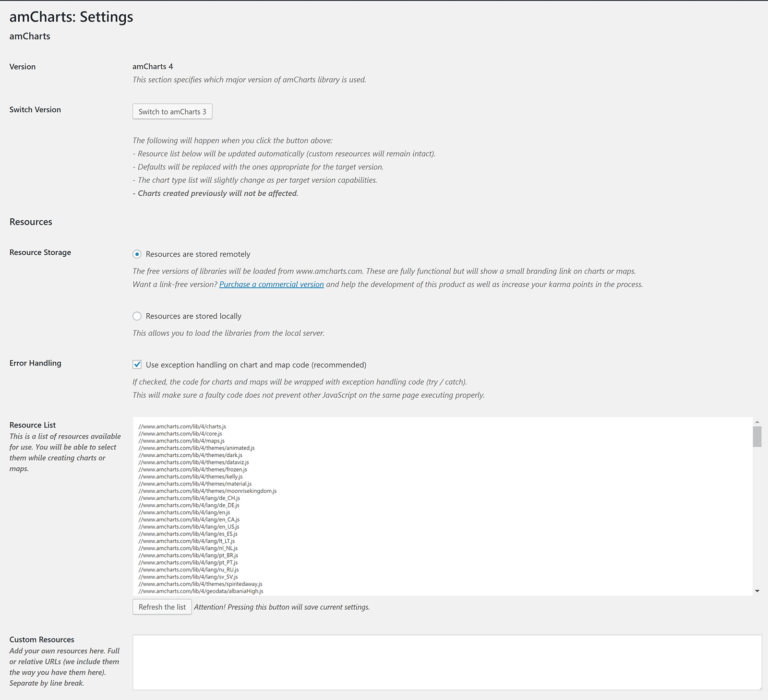Click the amCharts 4 version value
Viewport: 768px width, 700px height.
coord(153,67)
